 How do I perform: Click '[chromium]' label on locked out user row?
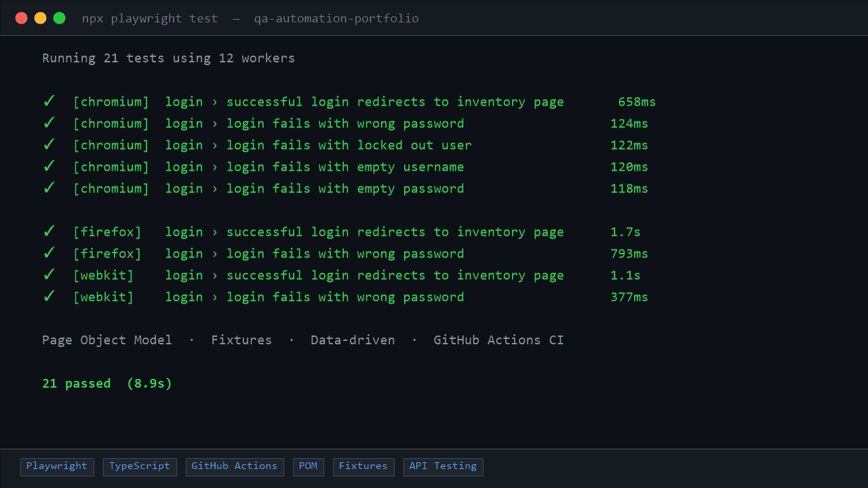pyautogui.click(x=111, y=145)
